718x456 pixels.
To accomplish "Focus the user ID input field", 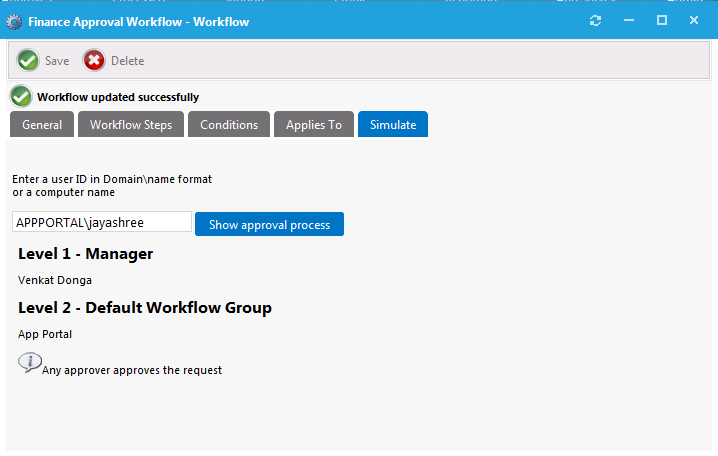I will (x=101, y=222).
